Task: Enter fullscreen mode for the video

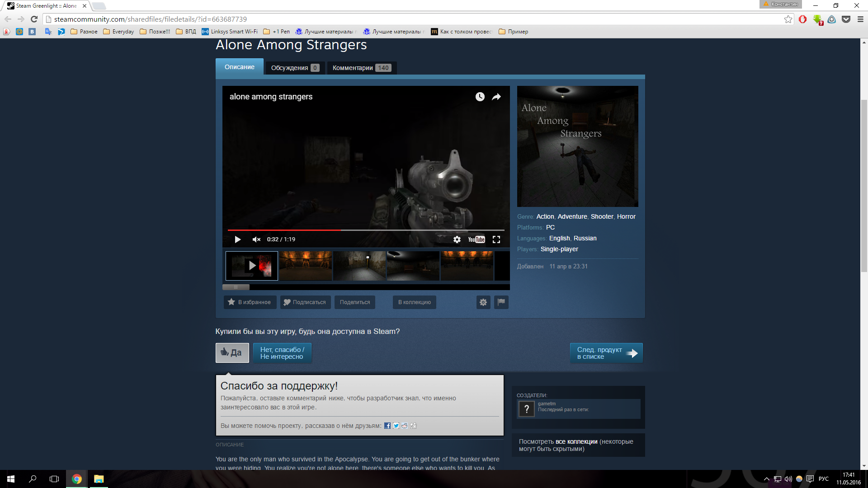Action: pos(496,239)
